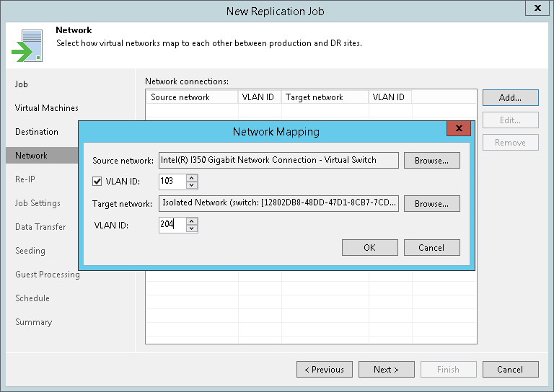Open the Schedule step
The image size is (554, 392).
pos(32,298)
